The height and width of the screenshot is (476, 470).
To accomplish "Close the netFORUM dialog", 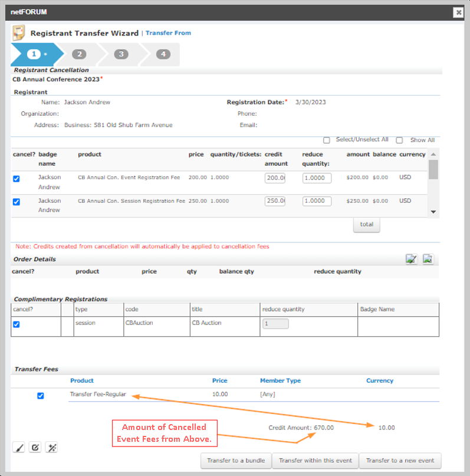I will (458, 12).
